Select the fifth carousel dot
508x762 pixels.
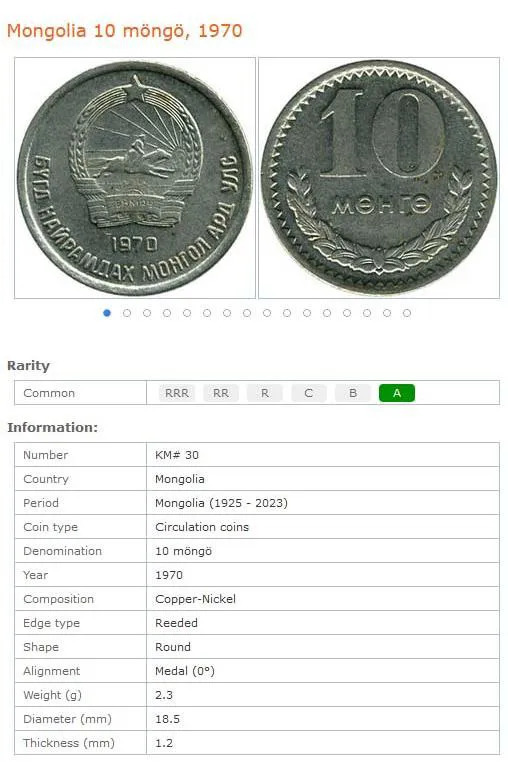tap(187, 313)
